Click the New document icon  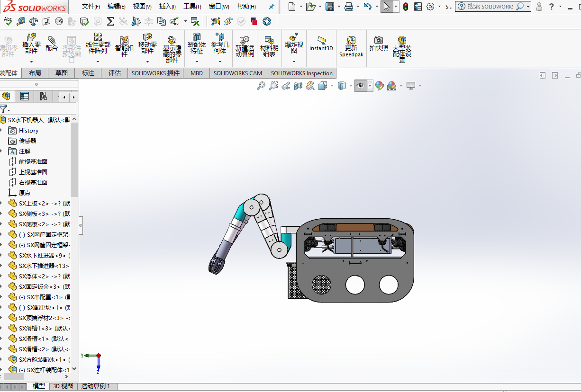pos(292,7)
